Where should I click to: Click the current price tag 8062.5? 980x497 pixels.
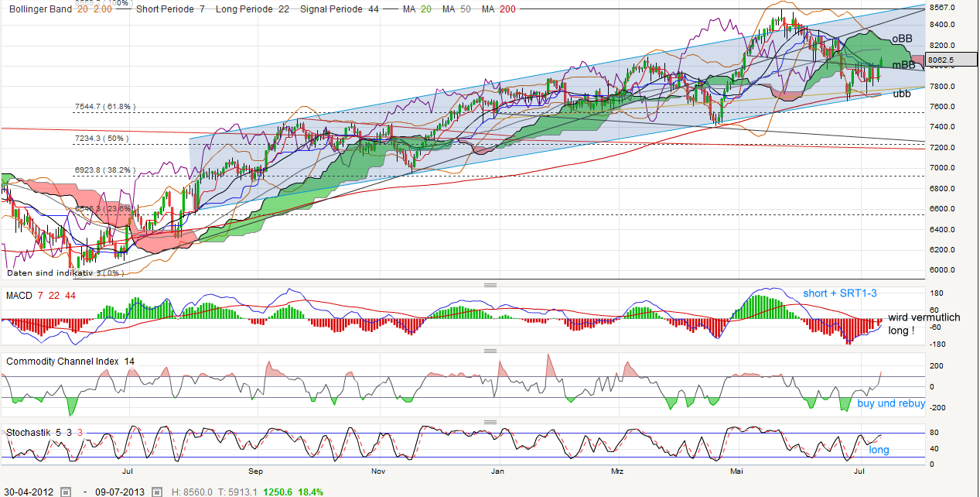click(x=951, y=60)
